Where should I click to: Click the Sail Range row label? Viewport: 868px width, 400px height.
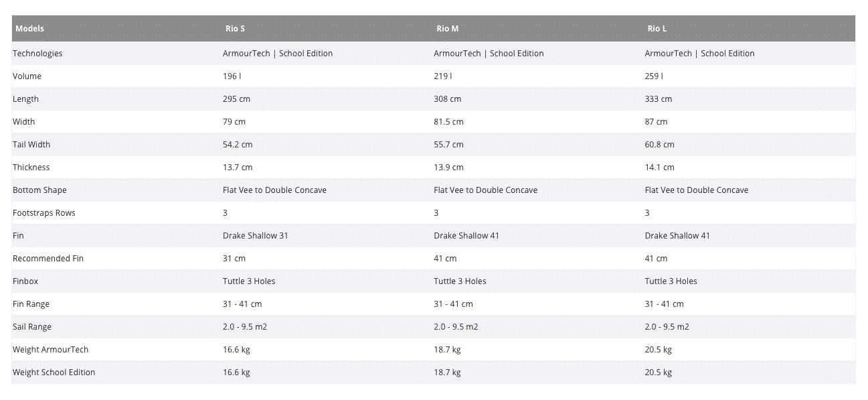click(32, 327)
